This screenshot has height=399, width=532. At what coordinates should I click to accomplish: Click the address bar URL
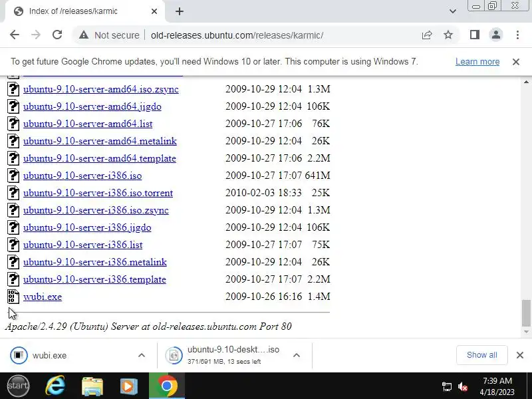click(237, 35)
